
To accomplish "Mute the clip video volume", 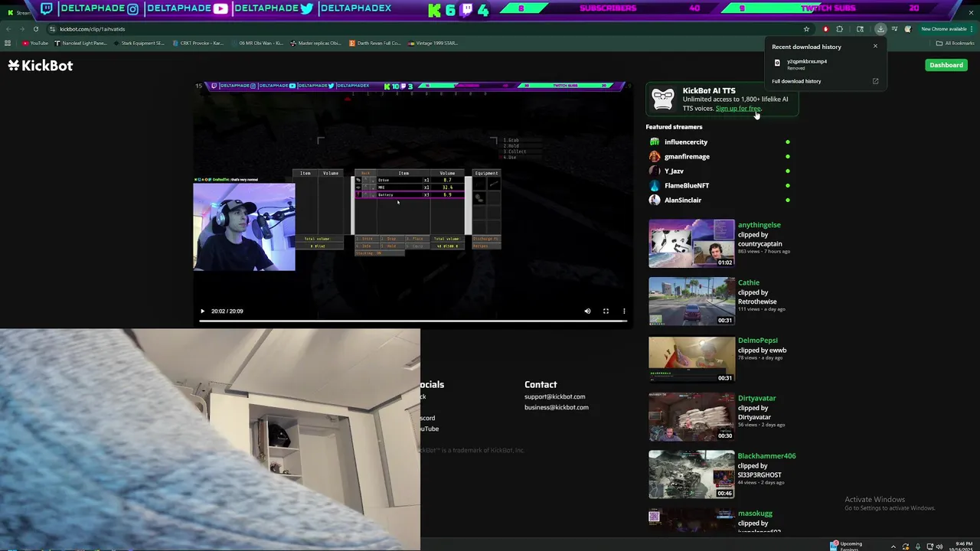I will pyautogui.click(x=587, y=311).
